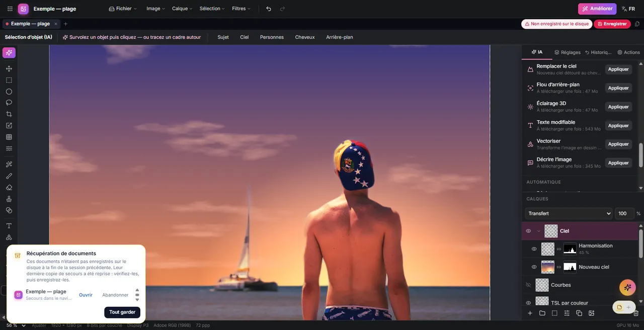
Task: Hide the Ciel layer group
Action: point(528,231)
